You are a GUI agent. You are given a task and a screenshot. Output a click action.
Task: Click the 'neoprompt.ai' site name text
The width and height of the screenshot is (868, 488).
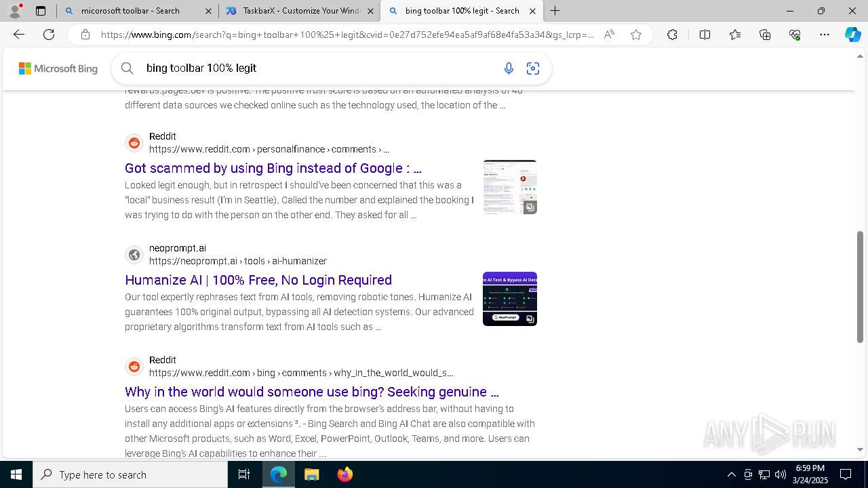pos(178,248)
